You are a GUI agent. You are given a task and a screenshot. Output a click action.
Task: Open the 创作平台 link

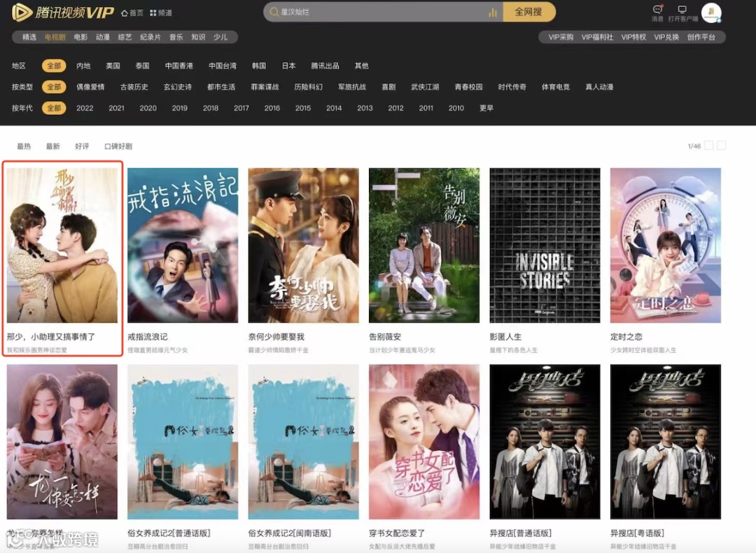click(x=701, y=37)
